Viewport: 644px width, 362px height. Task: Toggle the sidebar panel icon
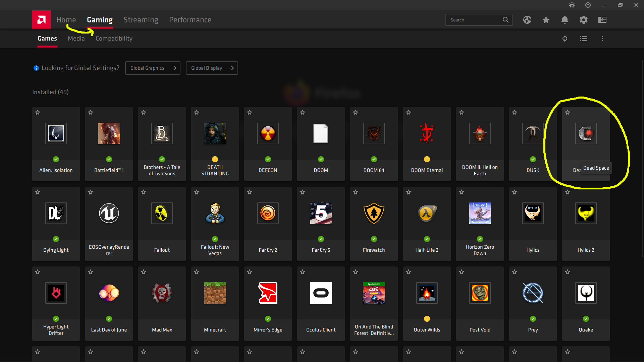[602, 20]
